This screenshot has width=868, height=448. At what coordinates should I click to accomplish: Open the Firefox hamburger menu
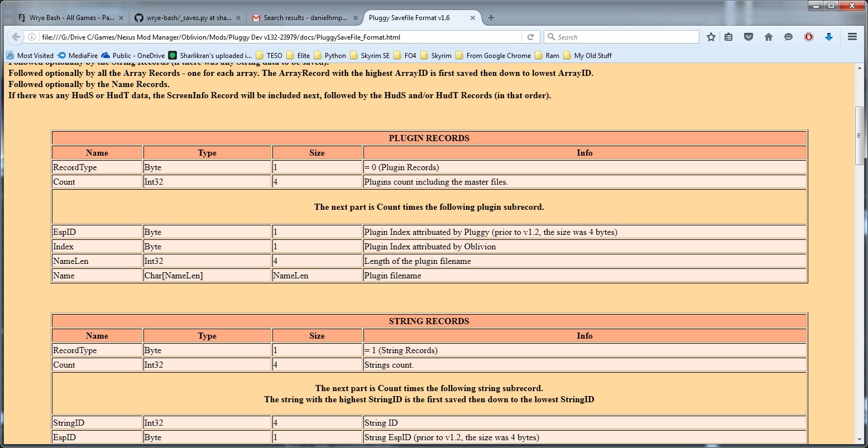852,37
